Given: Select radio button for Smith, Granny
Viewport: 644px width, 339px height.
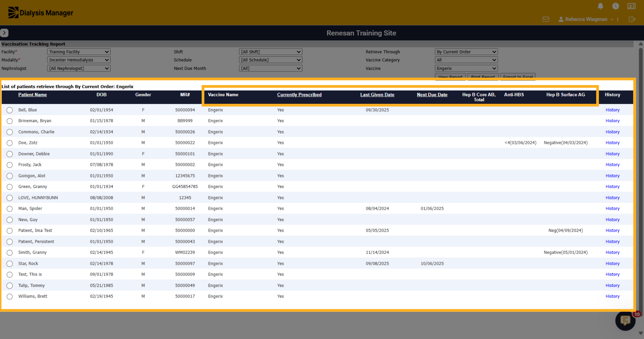Looking at the screenshot, I should tap(10, 253).
